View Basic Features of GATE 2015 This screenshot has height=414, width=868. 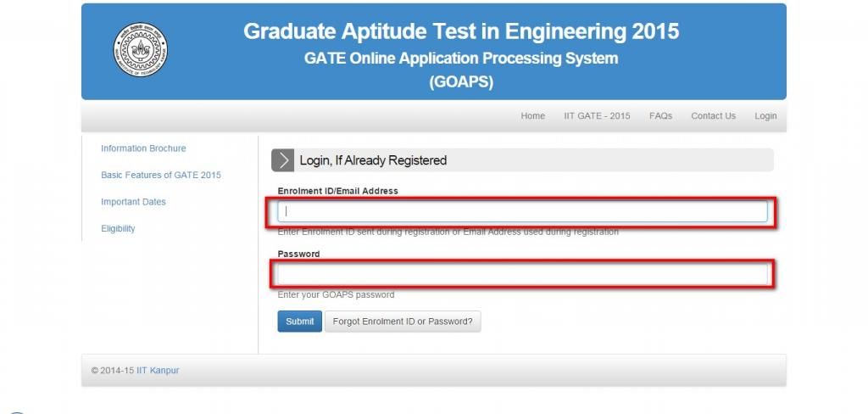160,175
